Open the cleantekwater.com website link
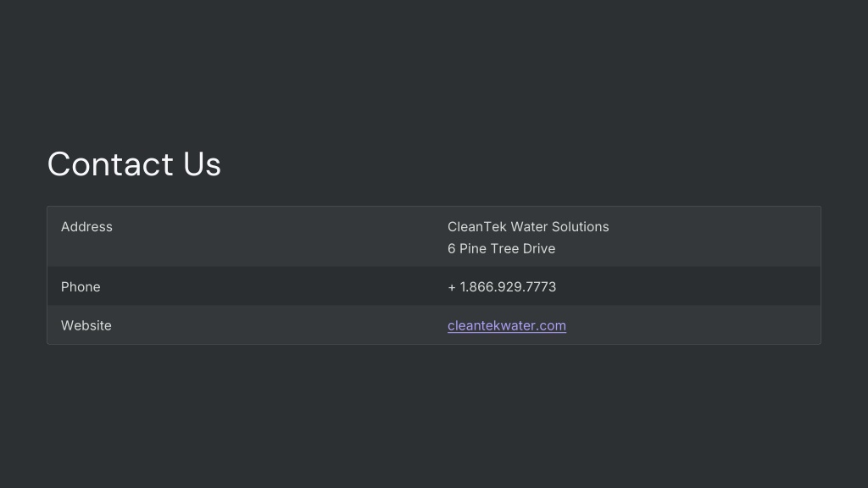 (507, 325)
